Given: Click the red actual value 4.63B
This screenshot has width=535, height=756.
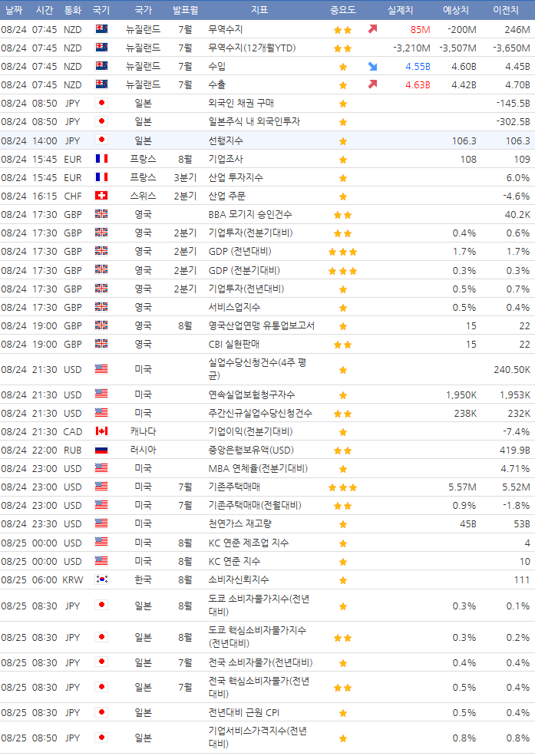Looking at the screenshot, I should pos(418,85).
